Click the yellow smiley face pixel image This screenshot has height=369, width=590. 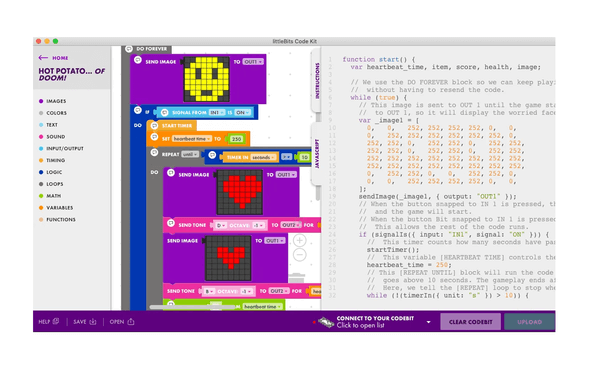[207, 79]
